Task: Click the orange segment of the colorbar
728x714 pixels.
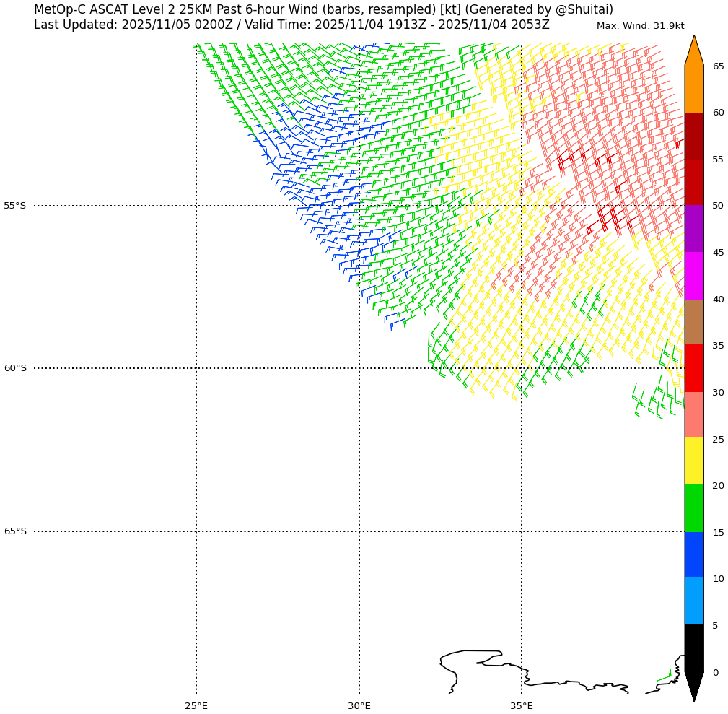Action: coord(693,88)
